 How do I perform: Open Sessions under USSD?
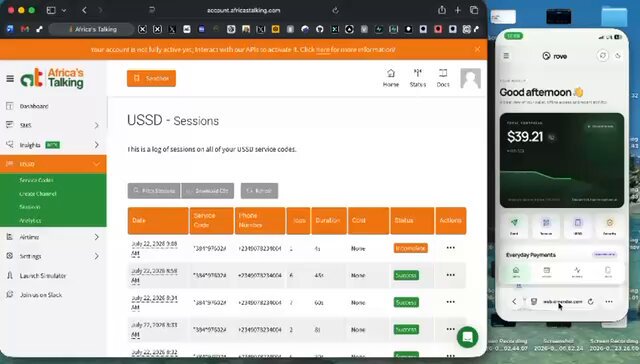click(29, 207)
